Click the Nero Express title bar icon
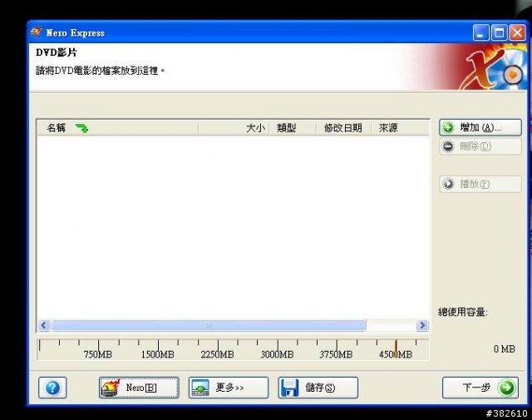Screen dimensions: 532x420 [37, 32]
